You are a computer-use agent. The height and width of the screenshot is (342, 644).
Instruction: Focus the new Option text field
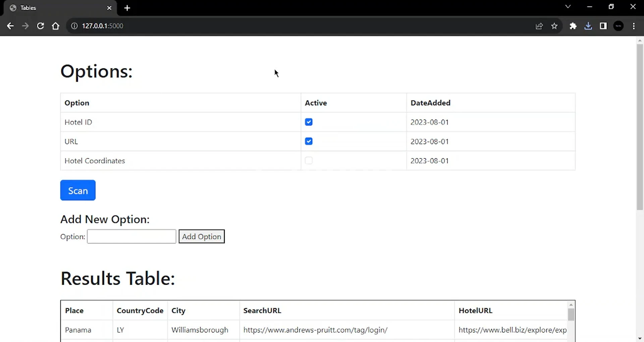[131, 236]
